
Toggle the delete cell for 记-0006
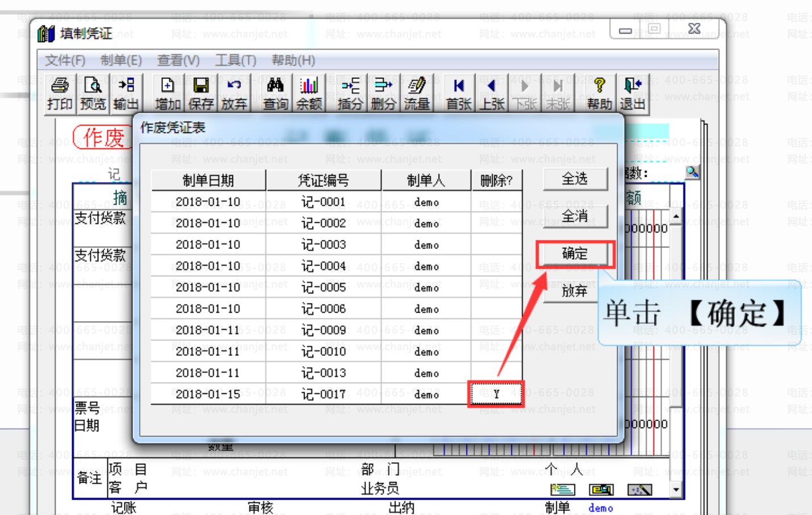(497, 309)
